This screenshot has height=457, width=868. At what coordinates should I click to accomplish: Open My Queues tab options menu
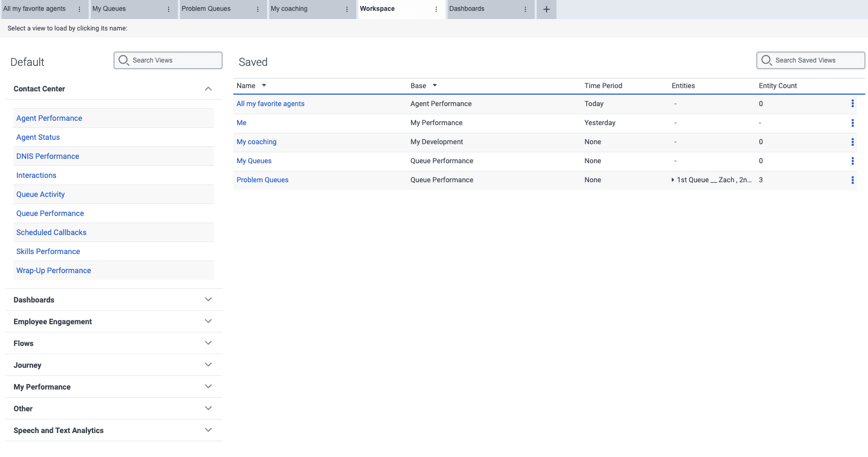click(169, 9)
